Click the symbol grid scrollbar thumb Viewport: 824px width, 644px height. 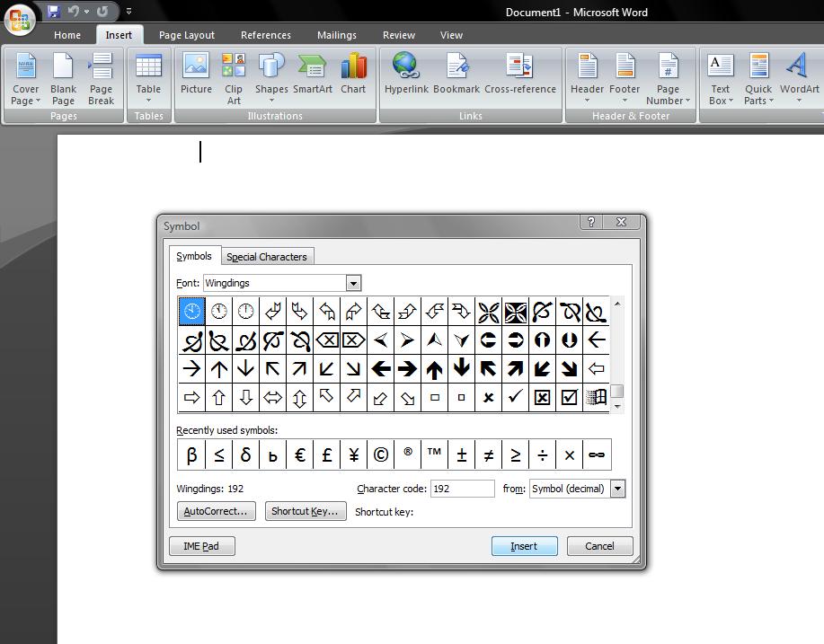pos(618,392)
